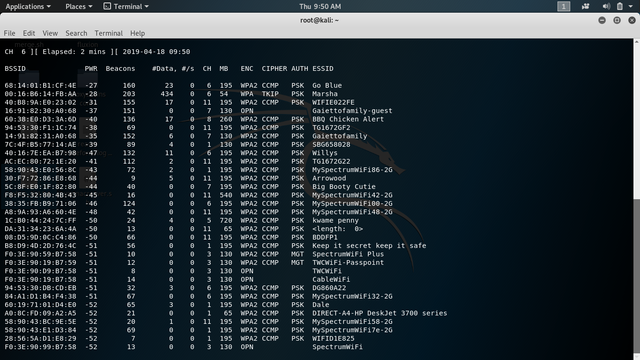Click the screen recorder camera tray icon

(x=586, y=6)
